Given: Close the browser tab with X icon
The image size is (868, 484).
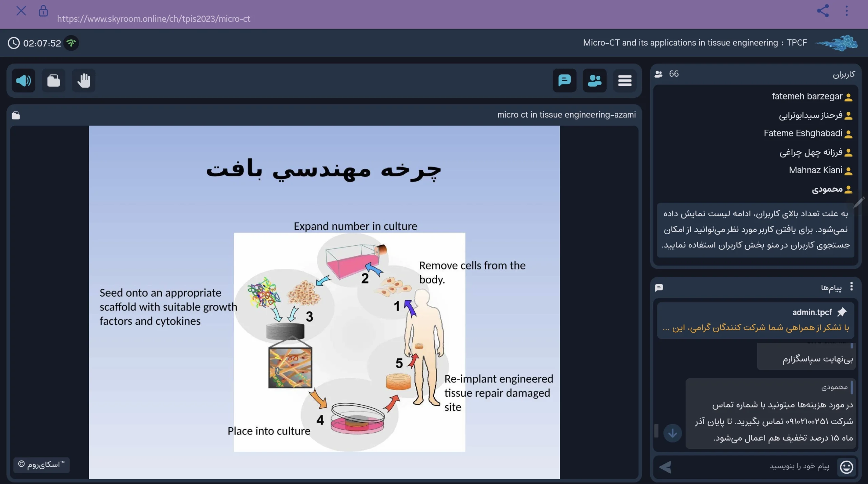Looking at the screenshot, I should coord(21,11).
